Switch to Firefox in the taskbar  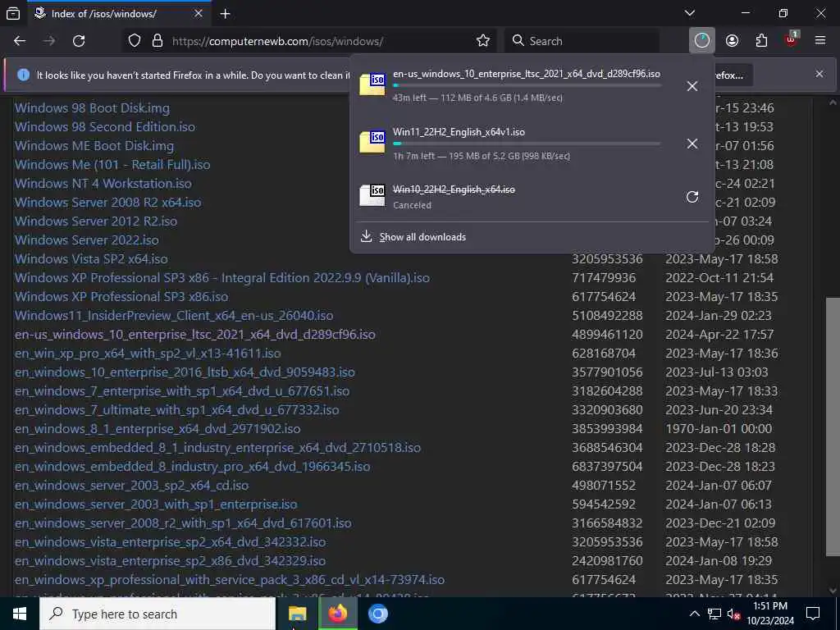pos(337,614)
